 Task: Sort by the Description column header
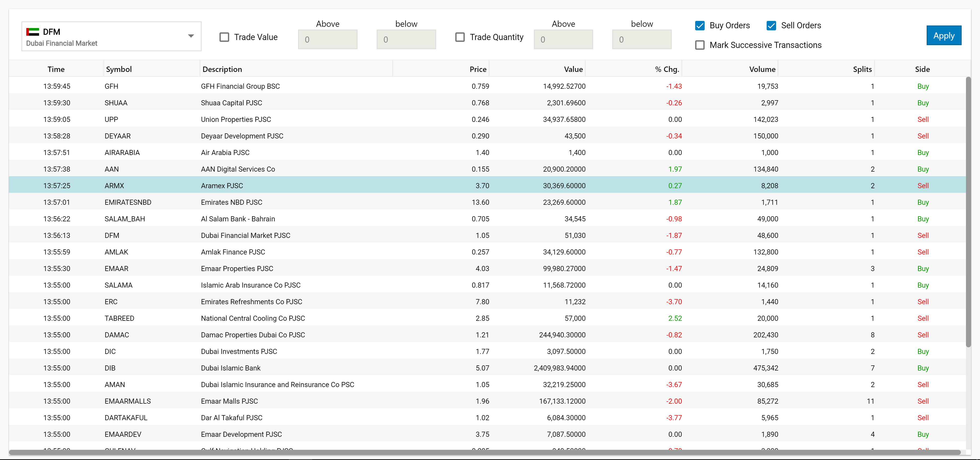tap(296, 69)
